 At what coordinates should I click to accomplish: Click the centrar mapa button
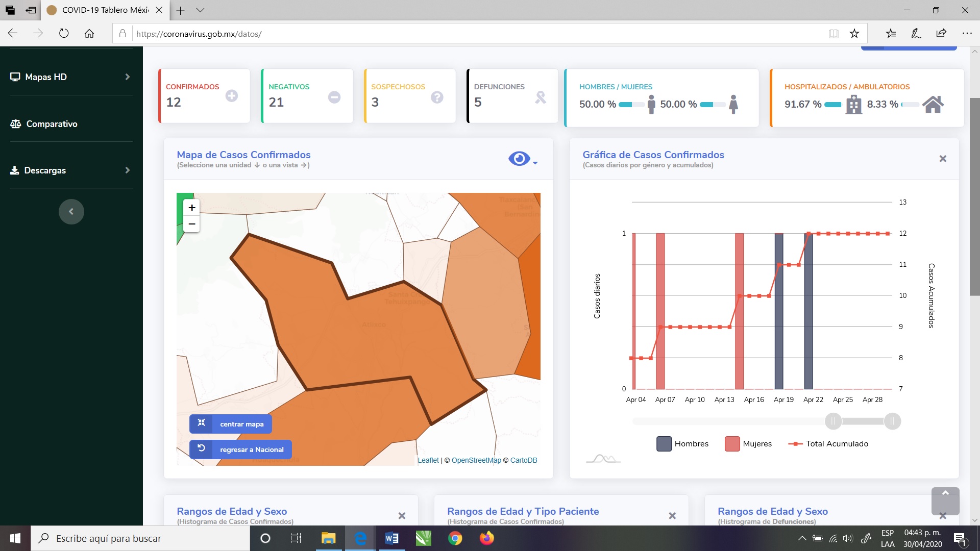(231, 424)
